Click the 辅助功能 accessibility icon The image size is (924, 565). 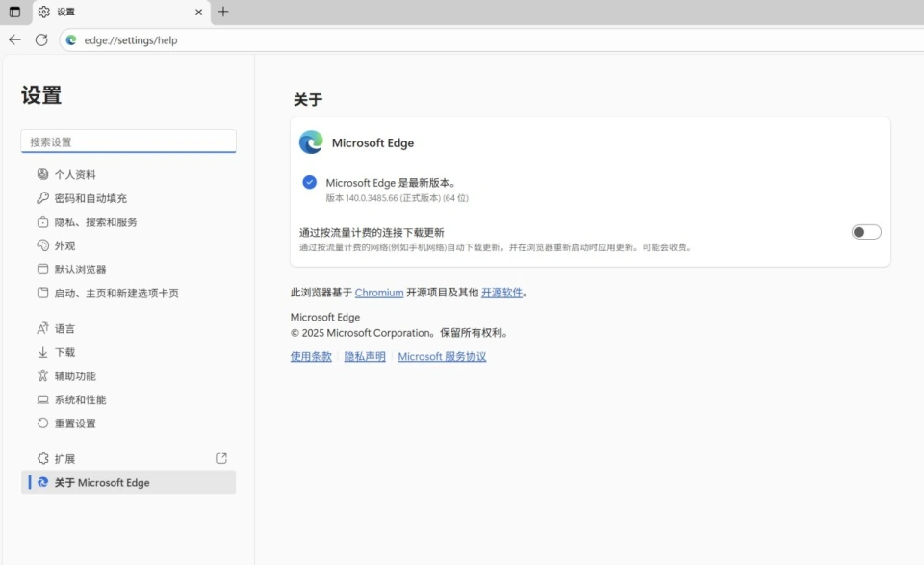(x=42, y=375)
